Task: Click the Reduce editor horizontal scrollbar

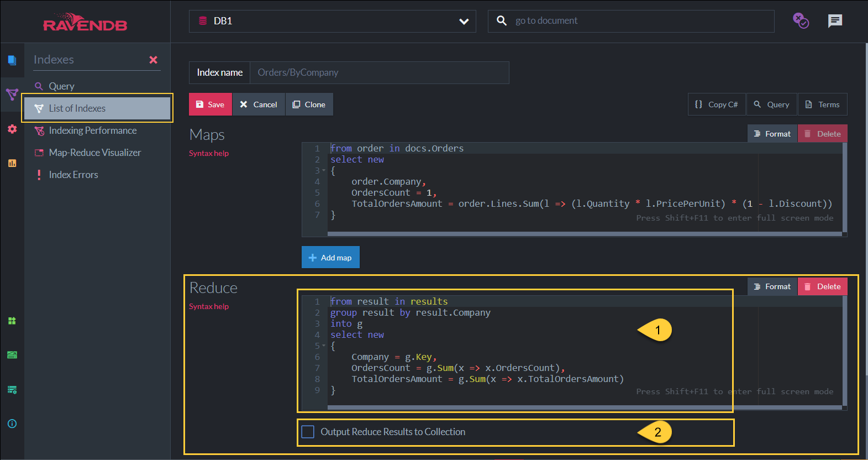Action: [x=585, y=407]
